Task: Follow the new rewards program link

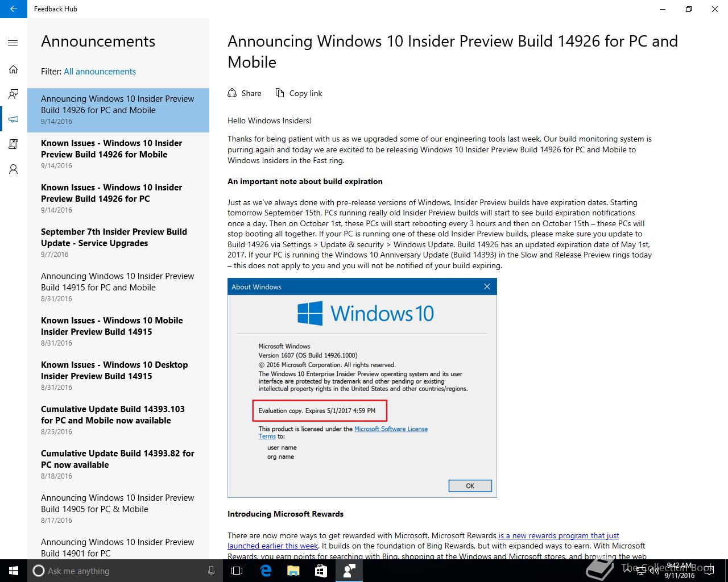Action: pyautogui.click(x=559, y=535)
